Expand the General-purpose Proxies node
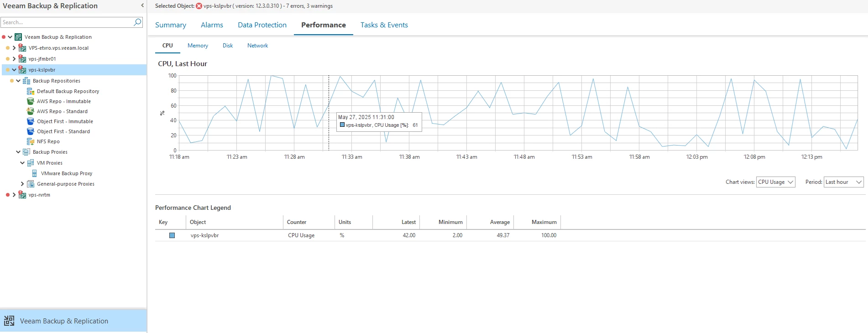The image size is (868, 333). (x=22, y=184)
